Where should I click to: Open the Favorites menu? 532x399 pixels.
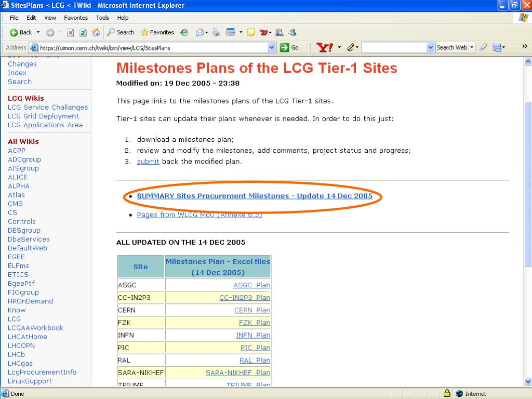[x=76, y=18]
